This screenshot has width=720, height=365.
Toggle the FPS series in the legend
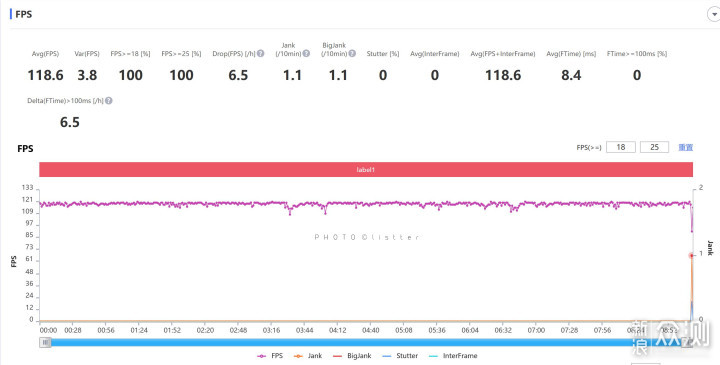point(270,356)
